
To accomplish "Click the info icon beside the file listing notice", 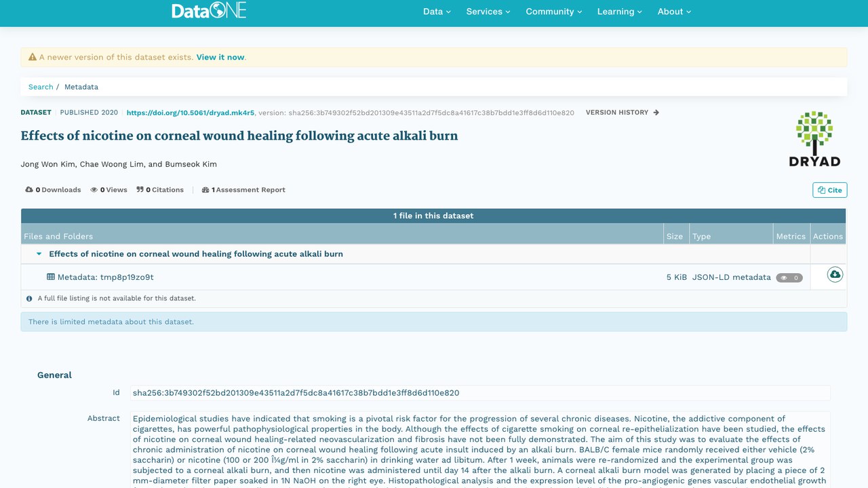I will click(x=29, y=298).
